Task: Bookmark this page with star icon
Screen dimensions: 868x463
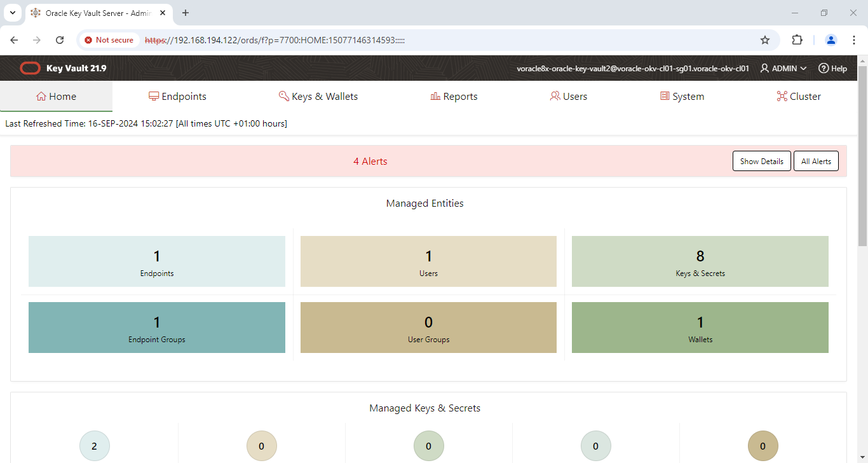Action: pos(765,40)
